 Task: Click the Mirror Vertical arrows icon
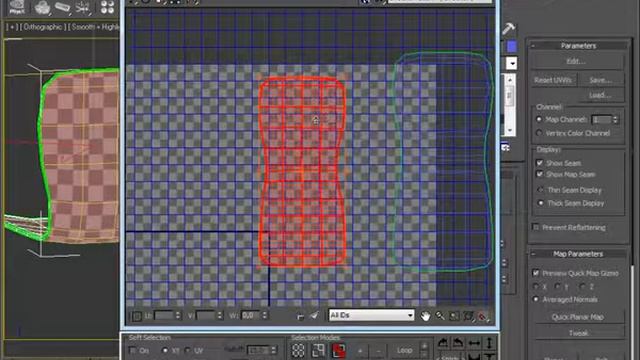click(x=489, y=343)
